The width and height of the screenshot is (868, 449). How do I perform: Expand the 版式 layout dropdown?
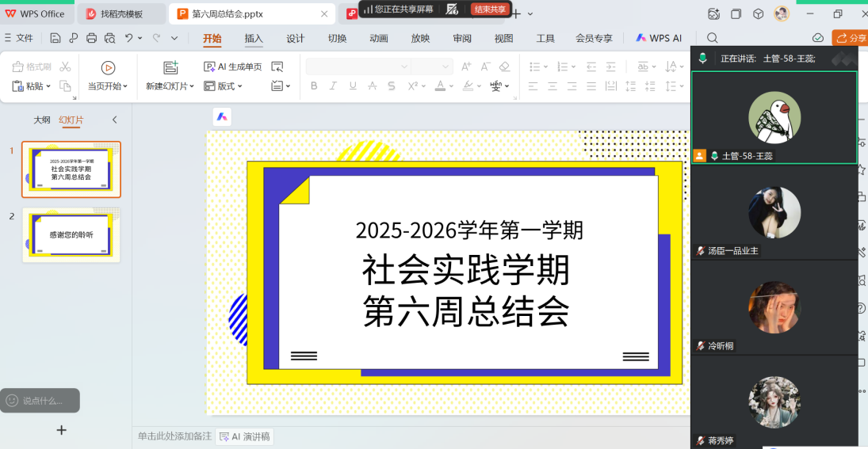pyautogui.click(x=224, y=86)
